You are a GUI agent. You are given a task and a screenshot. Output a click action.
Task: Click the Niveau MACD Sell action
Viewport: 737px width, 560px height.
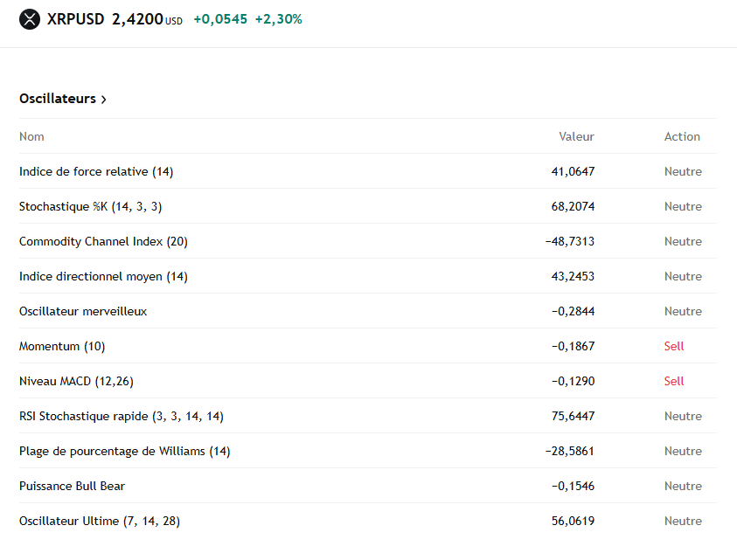673,381
